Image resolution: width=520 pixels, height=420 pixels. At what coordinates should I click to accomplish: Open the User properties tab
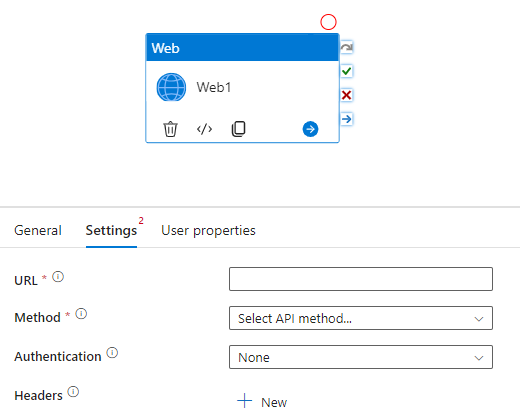[x=208, y=230]
